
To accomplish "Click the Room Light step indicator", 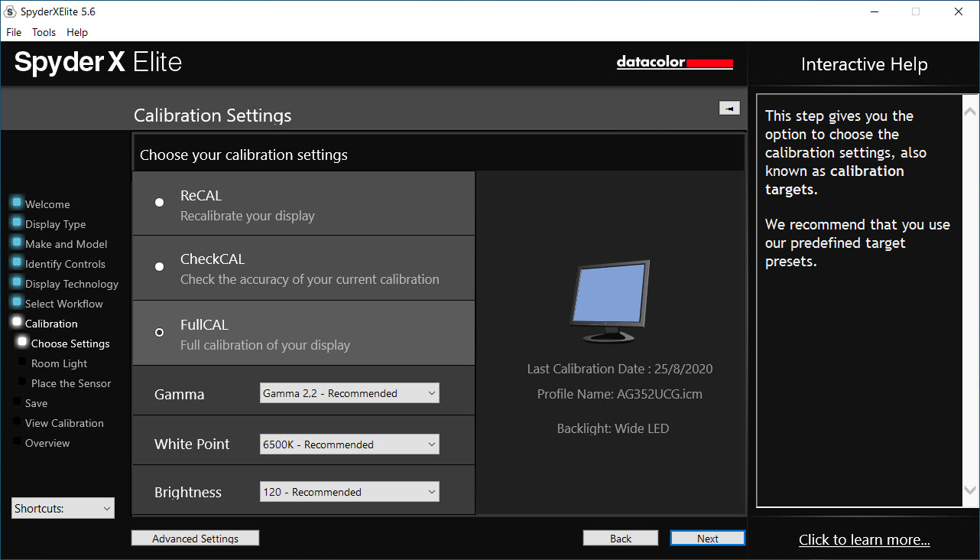I will [x=22, y=362].
